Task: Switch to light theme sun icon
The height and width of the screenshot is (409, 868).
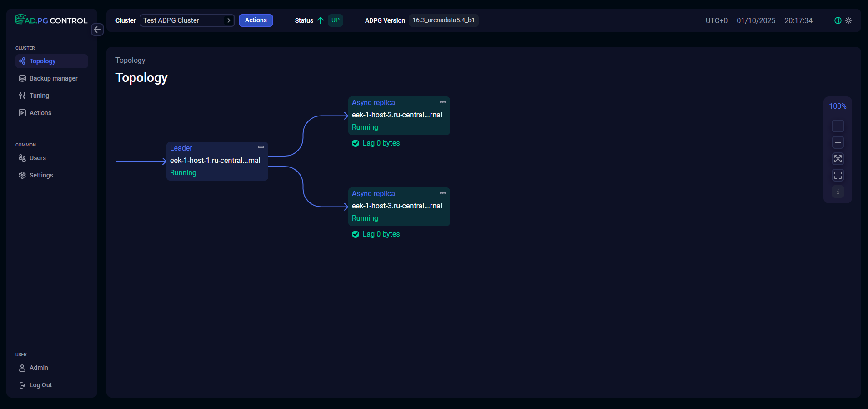Action: pos(848,20)
